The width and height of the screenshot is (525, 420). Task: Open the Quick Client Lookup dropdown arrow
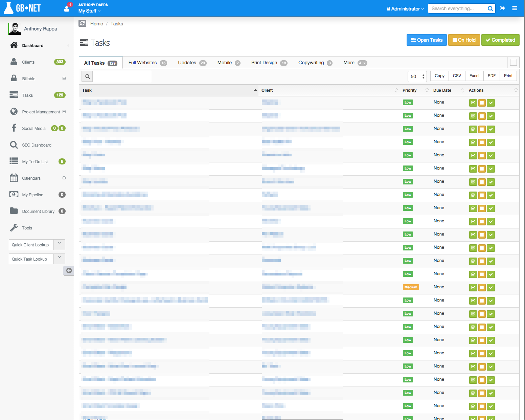(x=59, y=244)
